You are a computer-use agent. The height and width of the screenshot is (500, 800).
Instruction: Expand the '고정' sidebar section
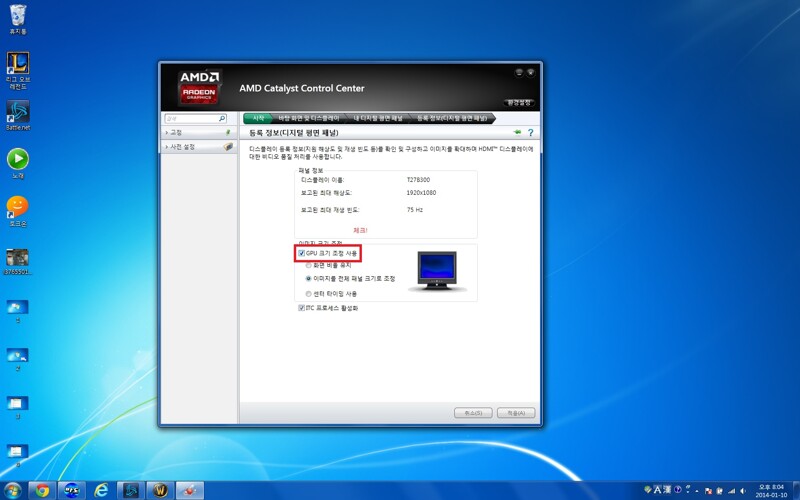click(199, 132)
